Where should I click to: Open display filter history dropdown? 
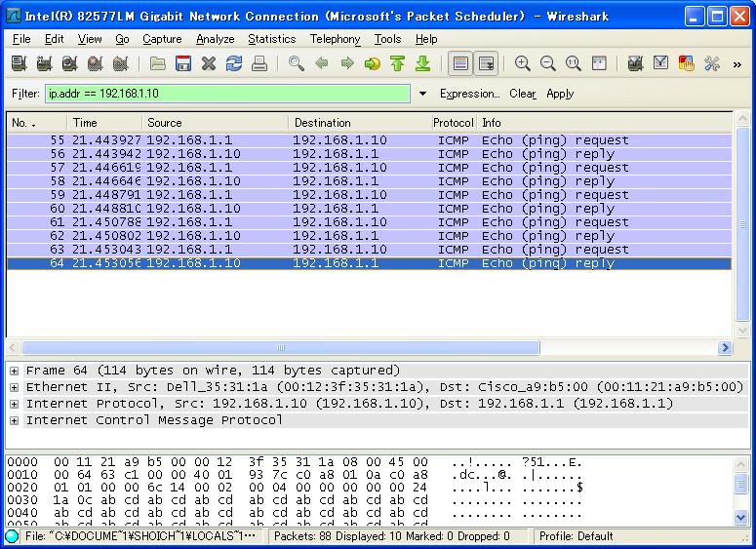tap(422, 94)
